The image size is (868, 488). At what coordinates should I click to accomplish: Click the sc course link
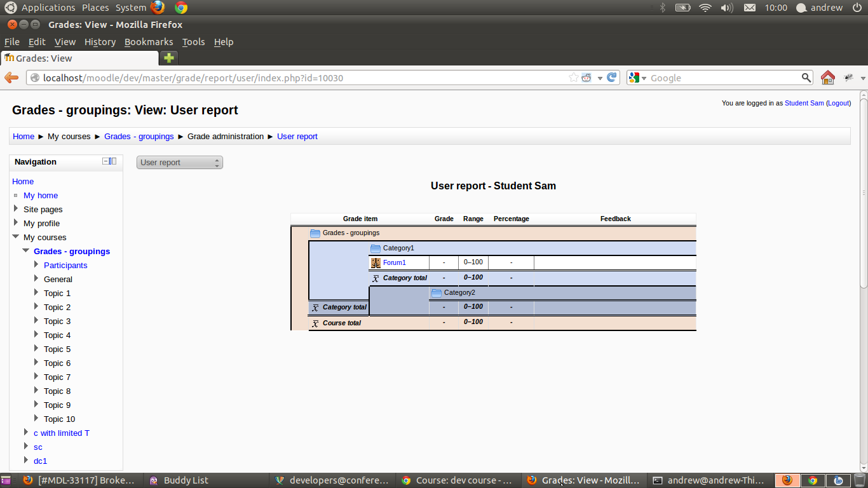tap(38, 447)
